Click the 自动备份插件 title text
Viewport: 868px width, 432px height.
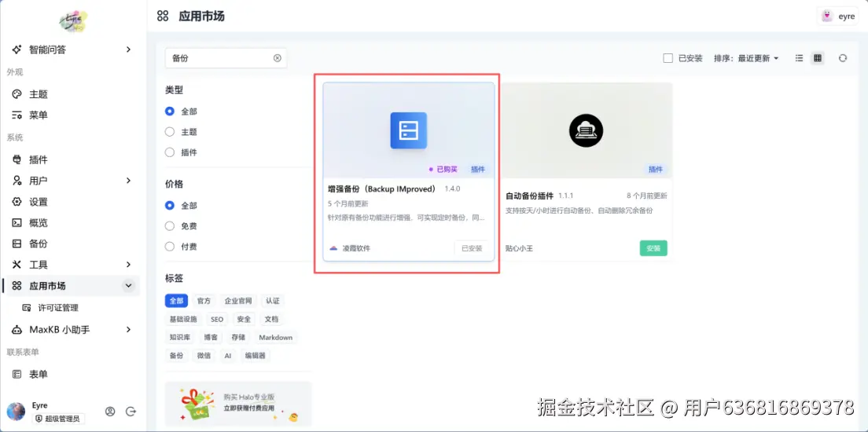point(528,196)
